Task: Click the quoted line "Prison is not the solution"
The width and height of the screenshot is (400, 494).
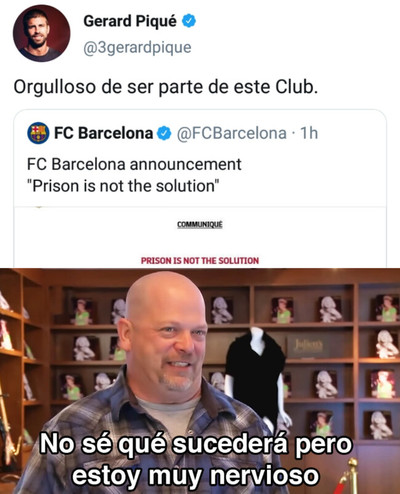Action: [123, 186]
